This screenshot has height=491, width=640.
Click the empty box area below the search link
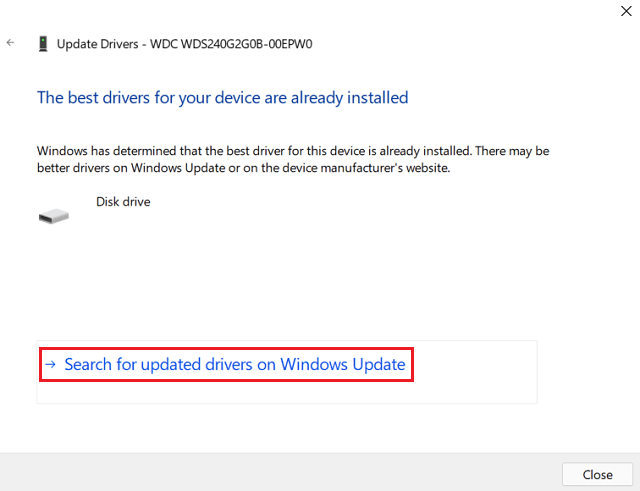coord(286,392)
